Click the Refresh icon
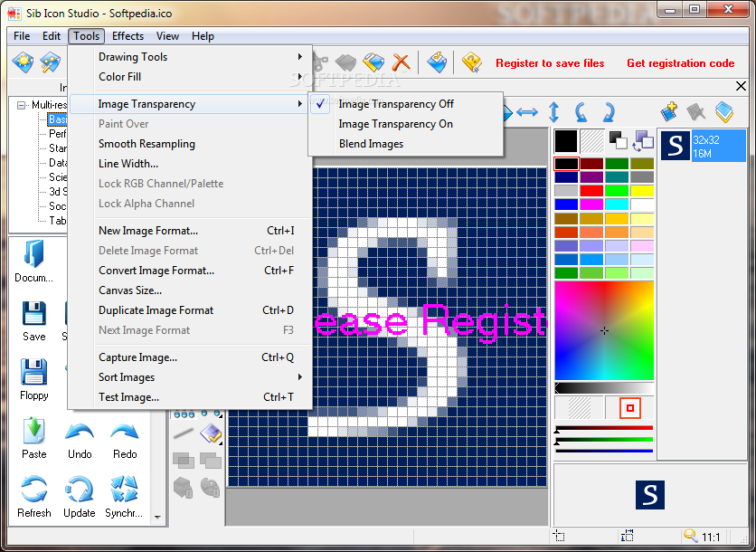 (34, 490)
